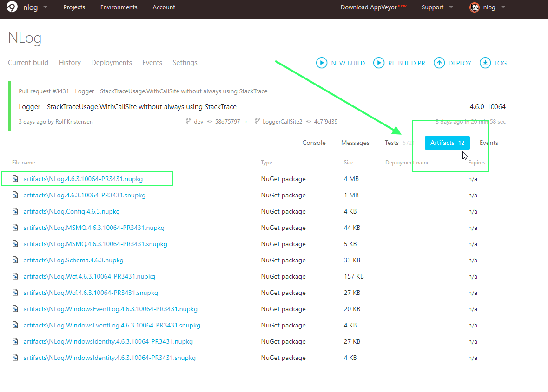This screenshot has height=392, width=548.
Task: Click file icon for NLog.WindowsIdentity nupkg
Action: click(15, 341)
